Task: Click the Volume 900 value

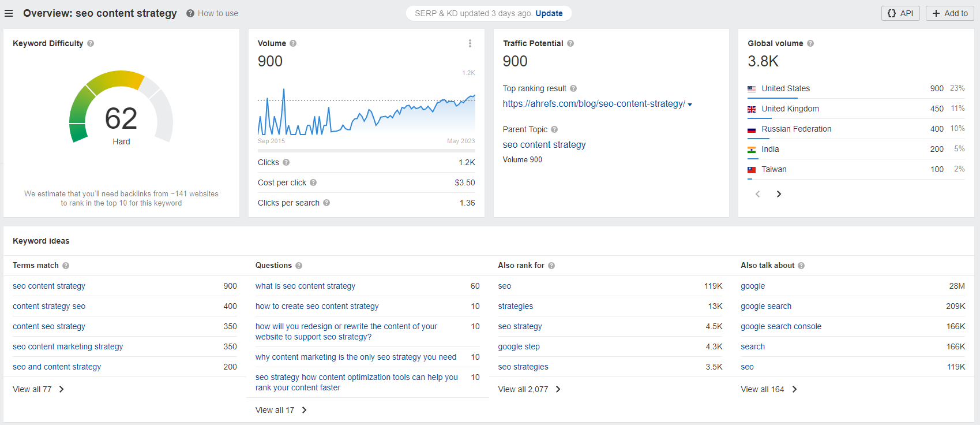Action: [270, 61]
